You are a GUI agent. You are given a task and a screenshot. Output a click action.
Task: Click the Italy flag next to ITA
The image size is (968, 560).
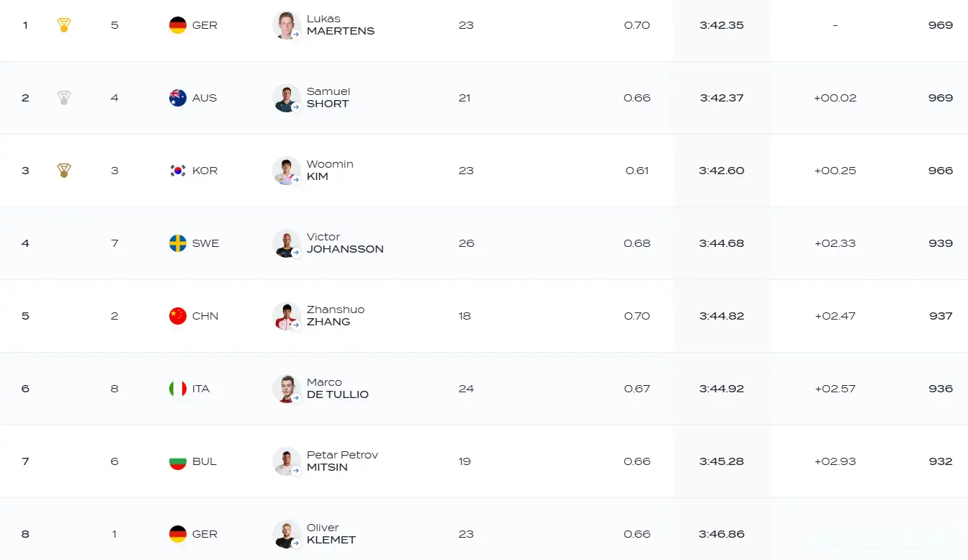point(178,389)
